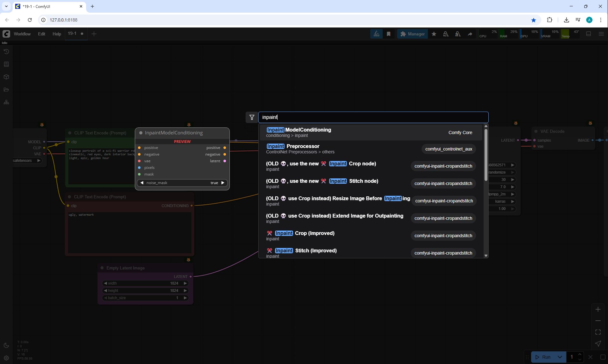Click the search results scrollbar
This screenshot has height=364, width=608.
point(486,155)
